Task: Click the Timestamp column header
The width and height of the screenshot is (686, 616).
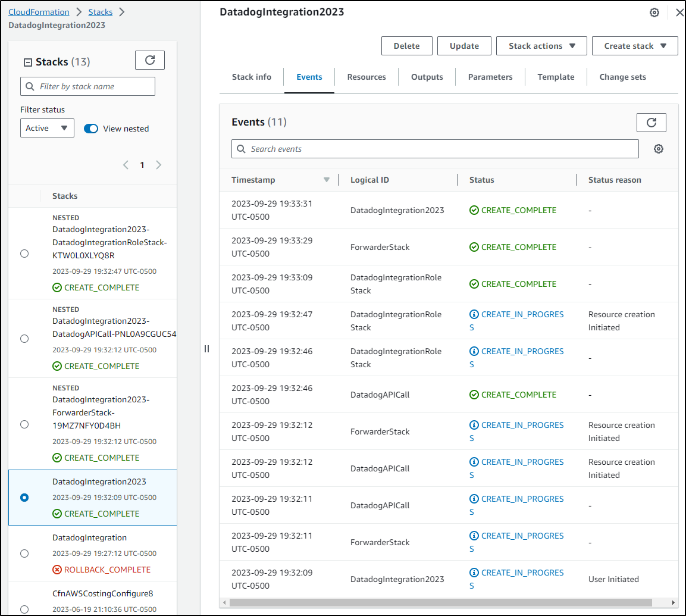Action: 253,180
